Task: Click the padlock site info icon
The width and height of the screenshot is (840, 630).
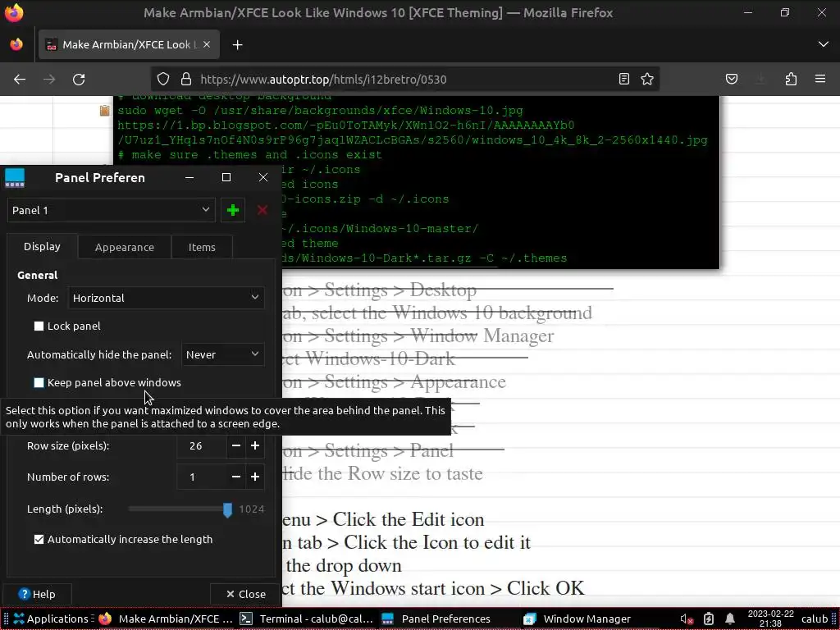Action: pos(186,80)
